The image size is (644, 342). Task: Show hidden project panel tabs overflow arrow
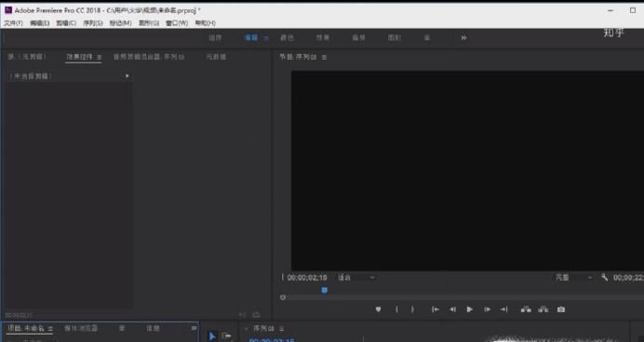click(x=194, y=328)
